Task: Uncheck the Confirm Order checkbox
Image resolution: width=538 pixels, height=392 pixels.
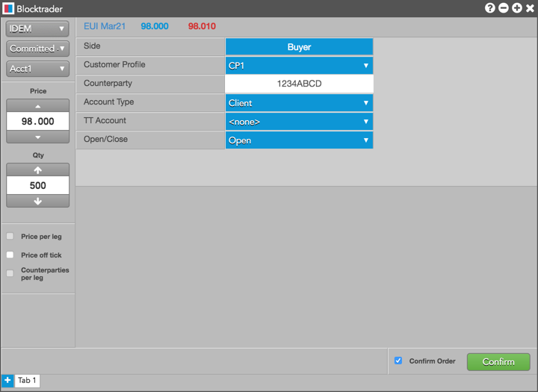Action: [398, 361]
